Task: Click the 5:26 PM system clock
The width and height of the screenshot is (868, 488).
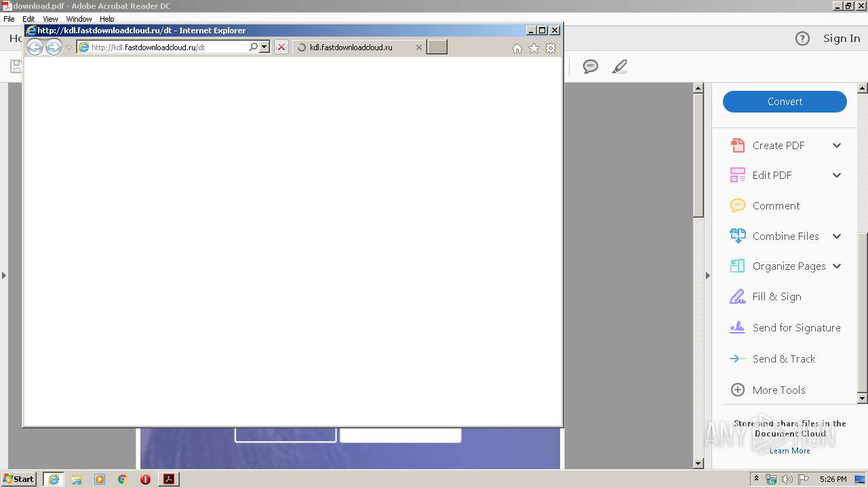Action: coord(833,479)
